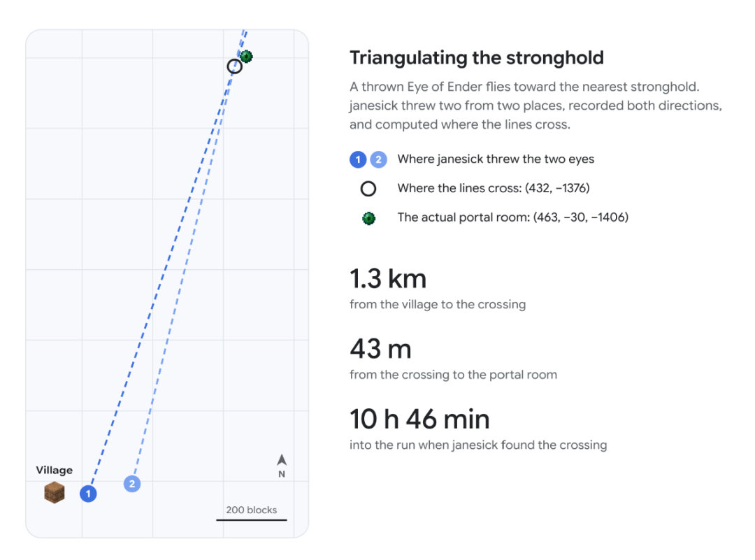
Task: Click the Triangulating the stronghold heading
Action: 477,58
